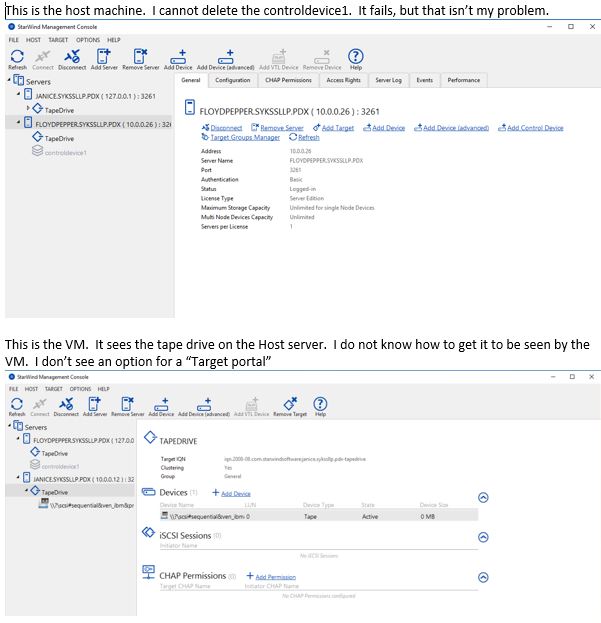The width and height of the screenshot is (601, 623).
Task: Collapse selected TapeDrive in bottom tree
Action: (27, 491)
